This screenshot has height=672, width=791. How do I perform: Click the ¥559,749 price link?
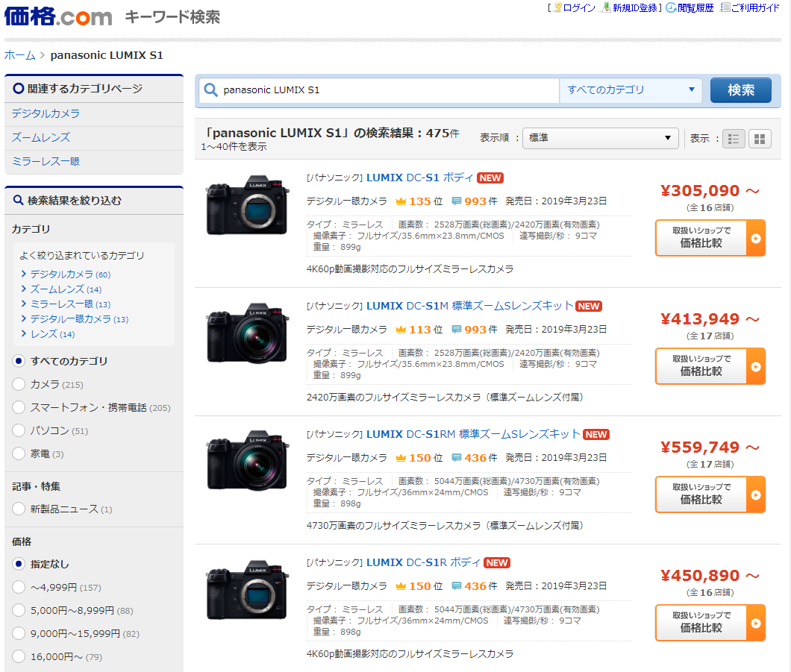710,448
